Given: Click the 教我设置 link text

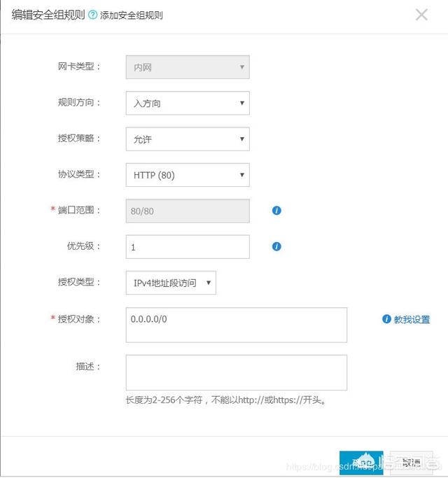Looking at the screenshot, I should click(412, 320).
